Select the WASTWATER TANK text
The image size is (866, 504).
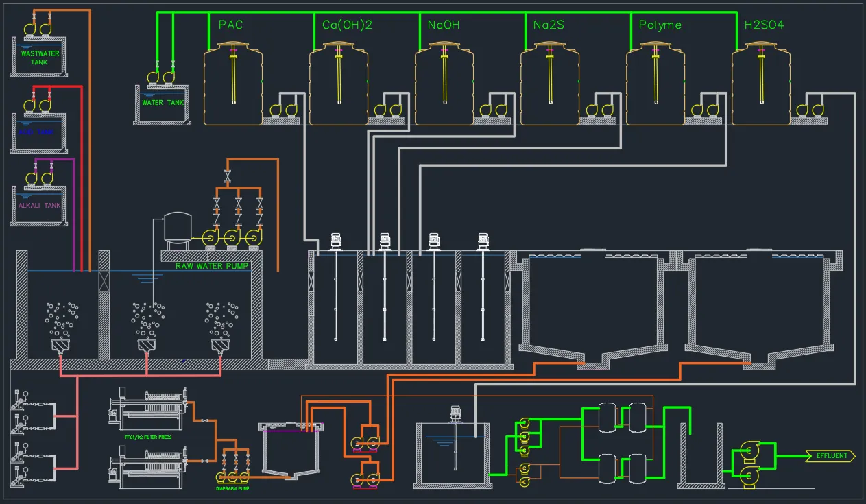[40, 58]
